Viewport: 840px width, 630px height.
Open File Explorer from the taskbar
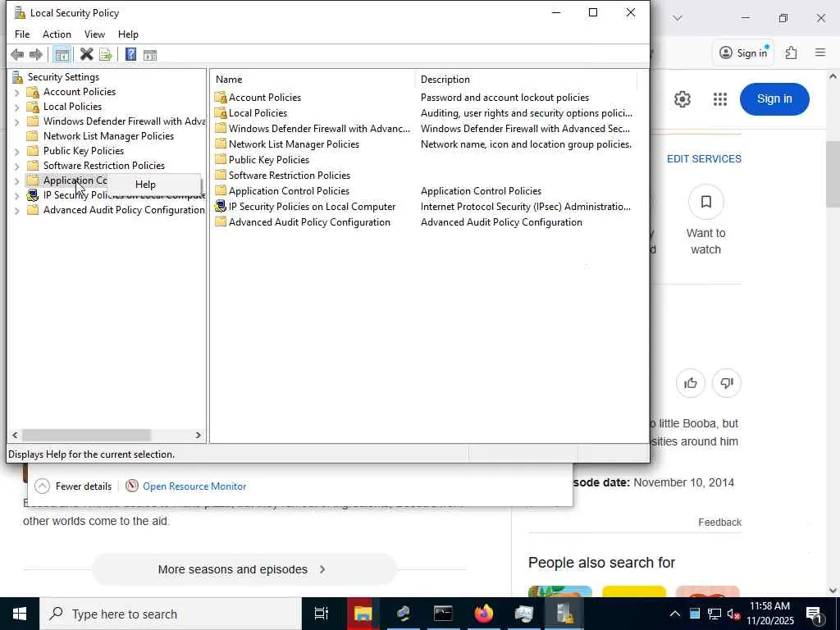click(x=363, y=614)
